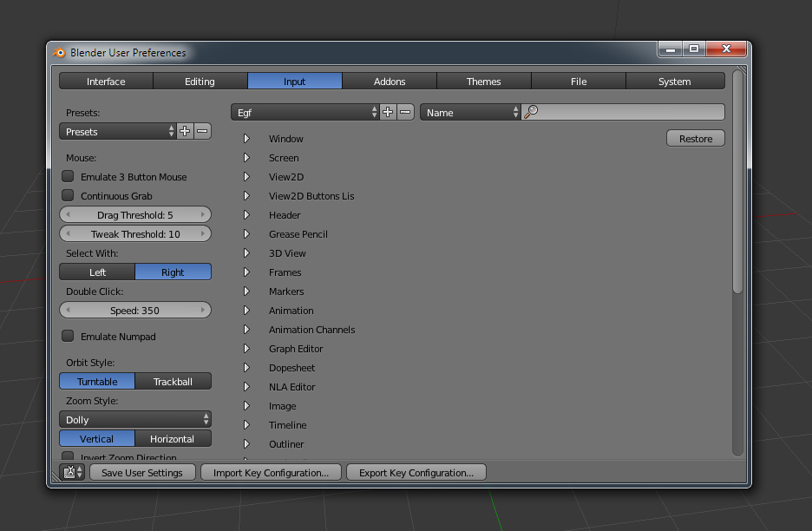The height and width of the screenshot is (531, 812).
Task: Expand the Outliner keymap section
Action: click(246, 444)
